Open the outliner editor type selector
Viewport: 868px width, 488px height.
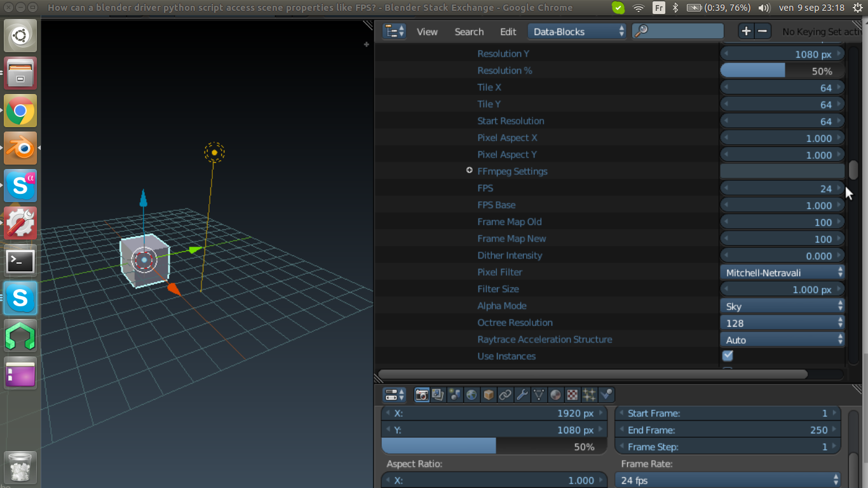click(x=394, y=31)
